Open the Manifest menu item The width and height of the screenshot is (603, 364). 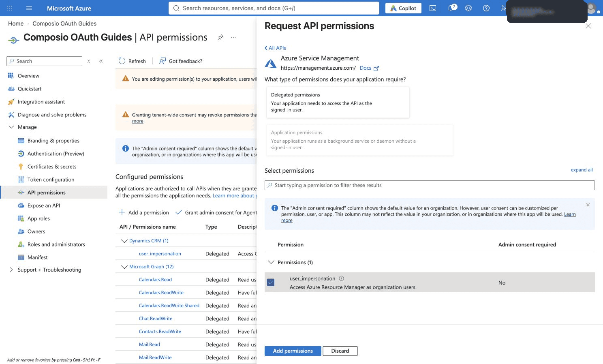click(x=37, y=257)
